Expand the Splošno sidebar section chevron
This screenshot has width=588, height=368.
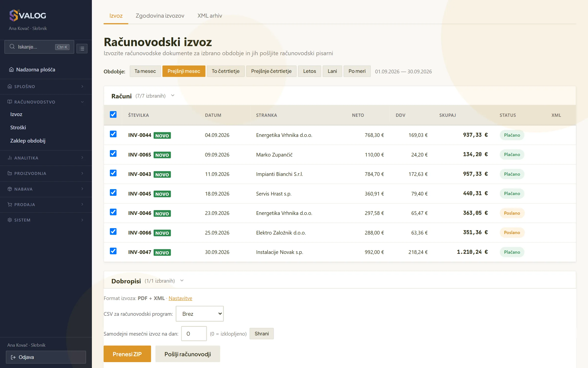82,86
